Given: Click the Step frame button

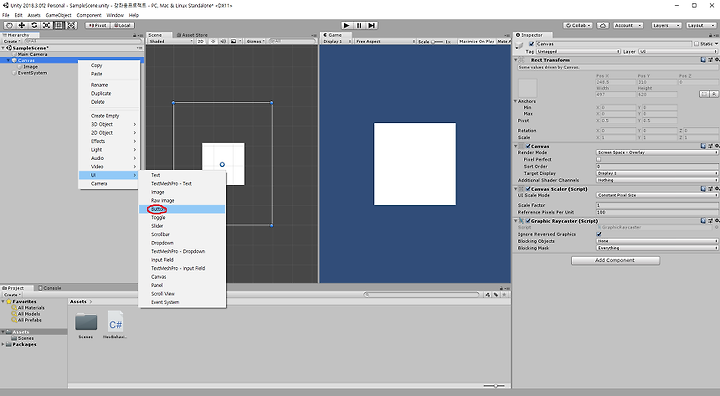Looking at the screenshot, I should pos(371,25).
